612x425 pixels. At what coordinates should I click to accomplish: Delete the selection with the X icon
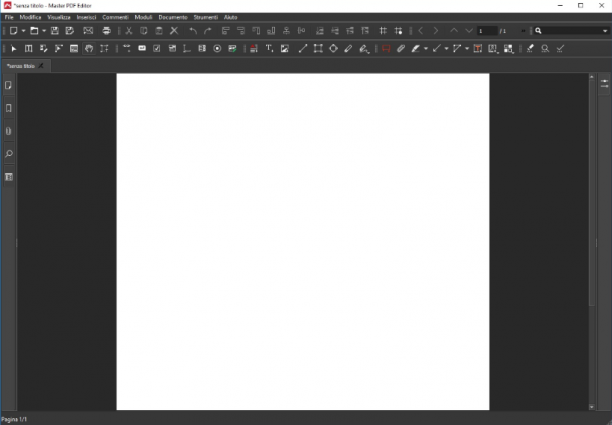[x=174, y=31]
